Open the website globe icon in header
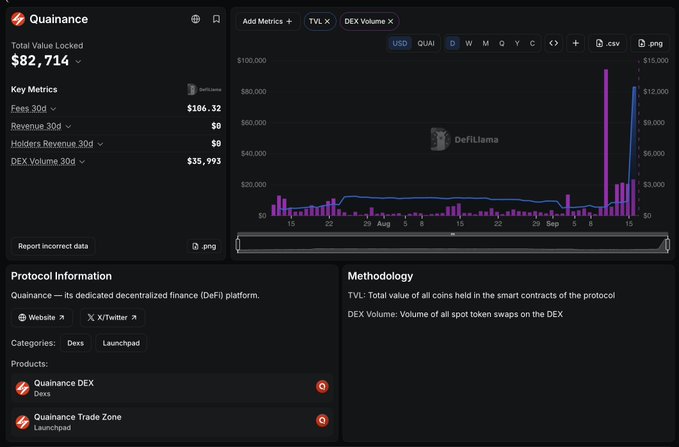The image size is (679, 447). point(196,19)
